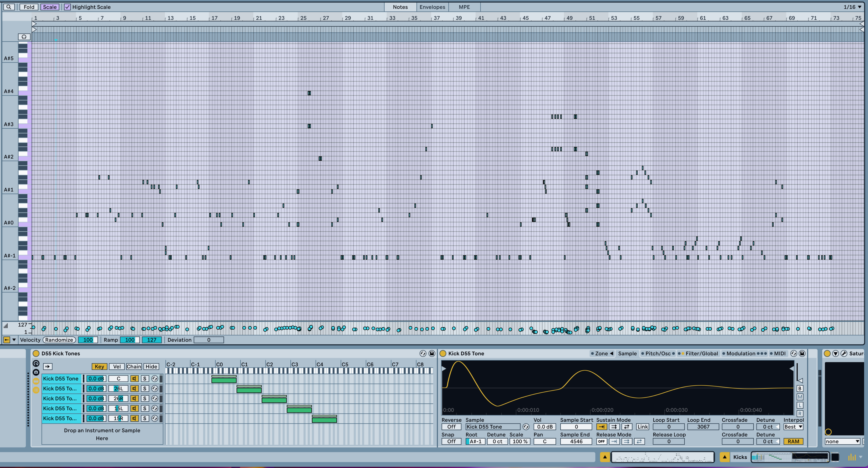
Task: Hot-swap the chain panned 15R
Action: (155, 418)
